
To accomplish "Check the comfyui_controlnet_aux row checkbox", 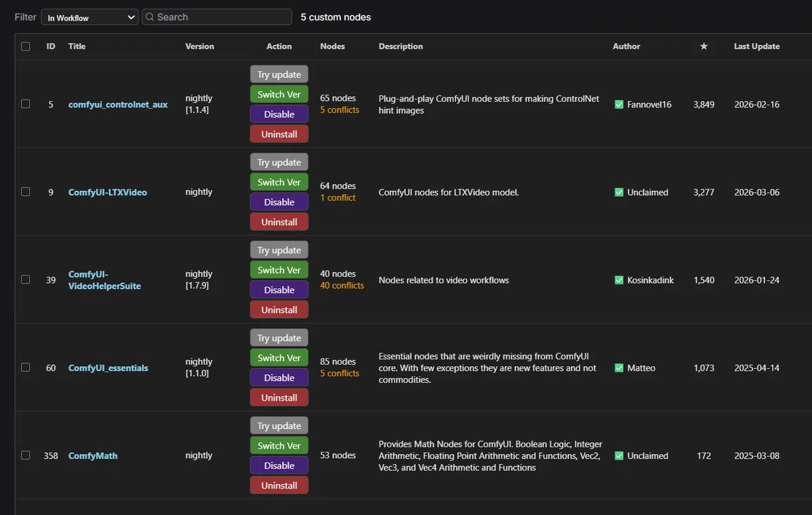I will point(26,104).
